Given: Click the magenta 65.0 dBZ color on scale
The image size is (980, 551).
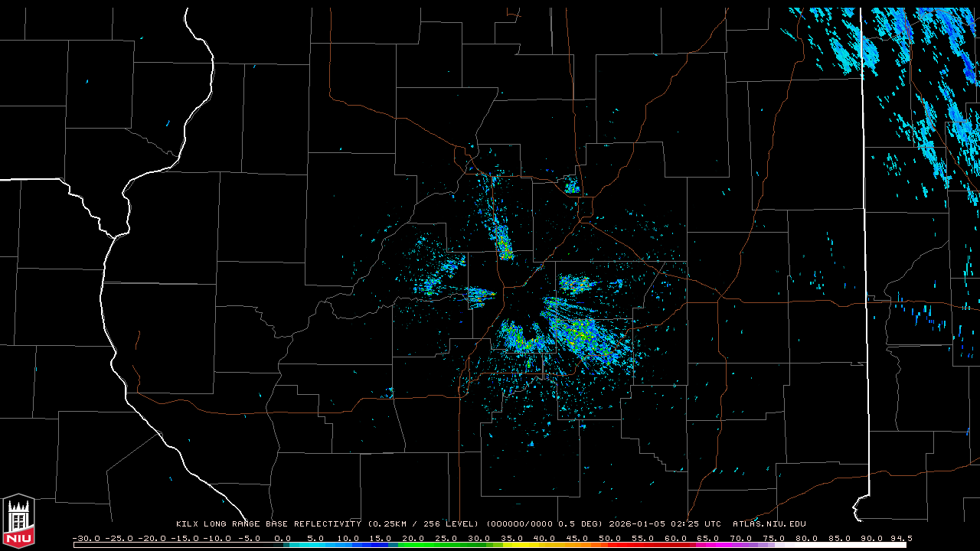Looking at the screenshot, I should [x=708, y=545].
